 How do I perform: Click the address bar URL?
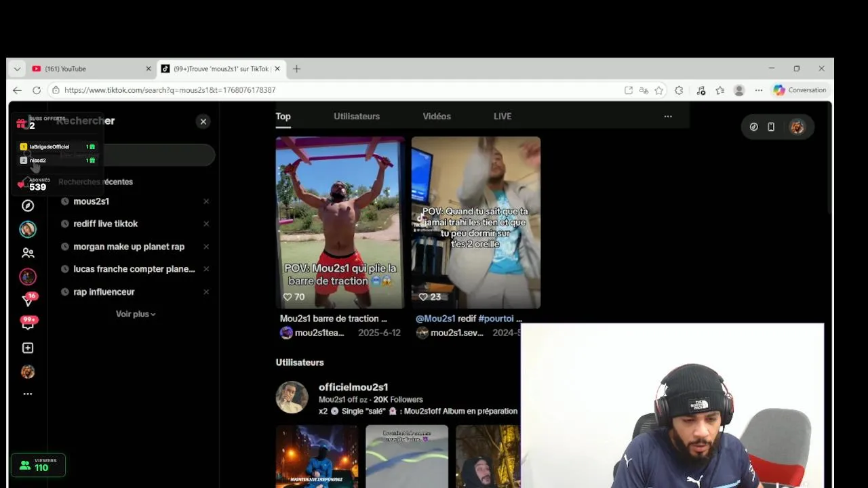pyautogui.click(x=170, y=90)
